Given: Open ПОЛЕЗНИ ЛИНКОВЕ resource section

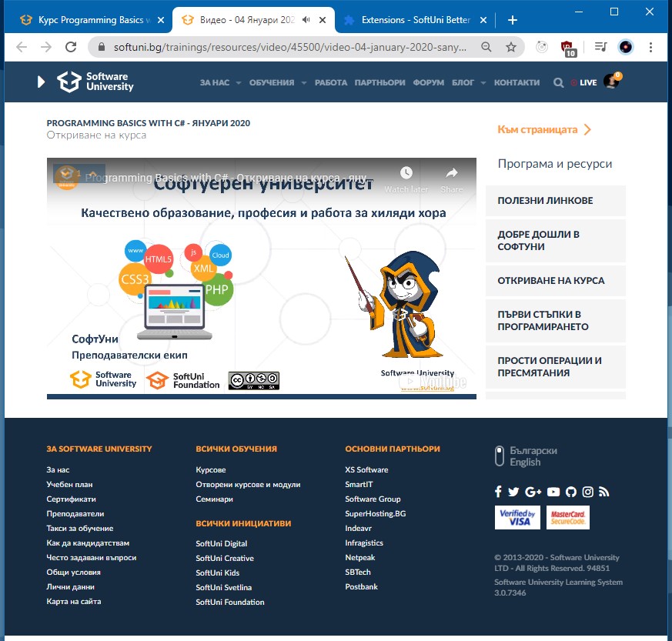Looking at the screenshot, I should 556,201.
